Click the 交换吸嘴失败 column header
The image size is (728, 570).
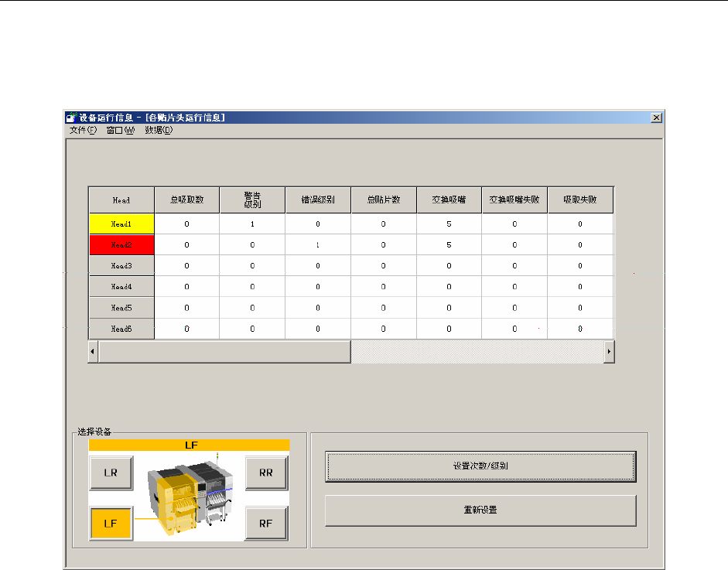(x=514, y=200)
